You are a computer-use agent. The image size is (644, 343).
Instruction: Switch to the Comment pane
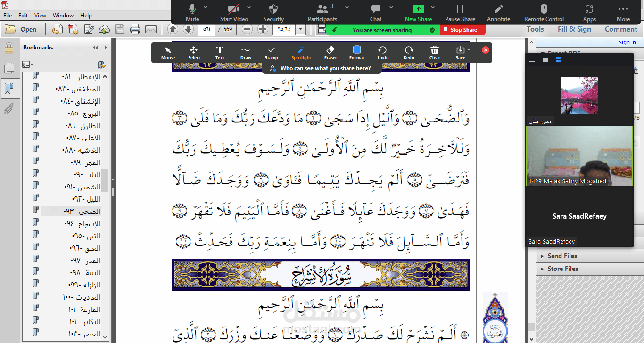[621, 29]
